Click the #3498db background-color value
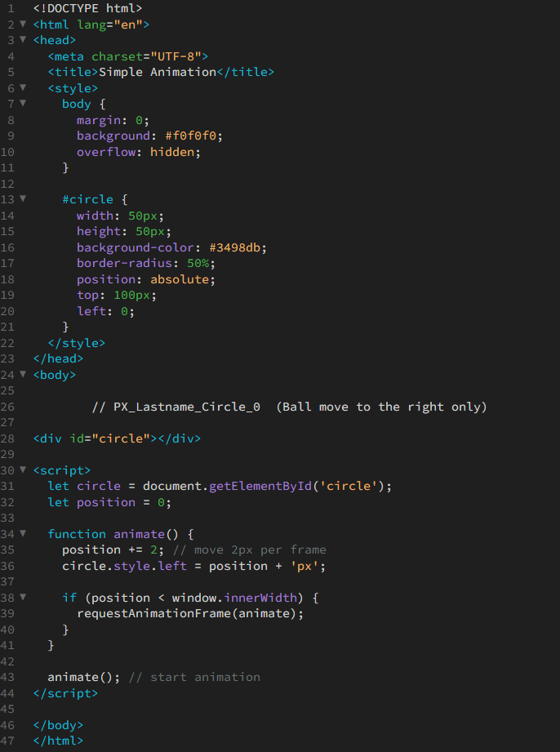Image resolution: width=560 pixels, height=752 pixels. (x=238, y=247)
